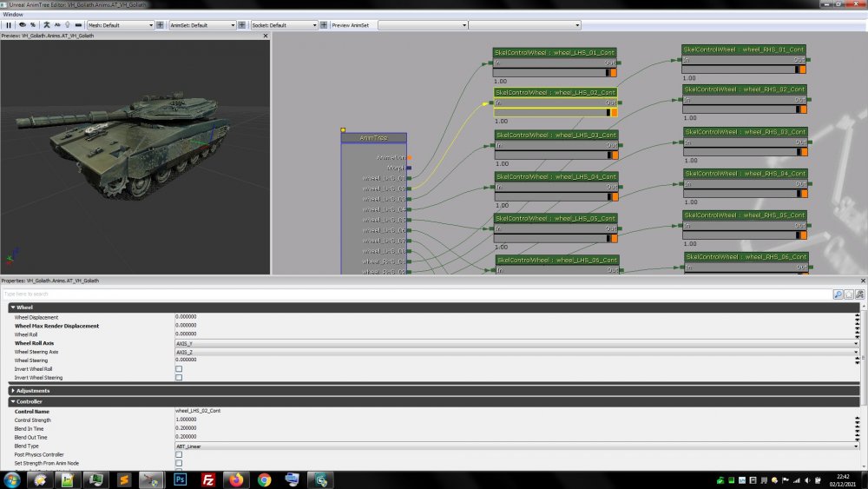Select the wheel_LHS_02_Cont node title
The width and height of the screenshot is (868, 489).
point(556,92)
